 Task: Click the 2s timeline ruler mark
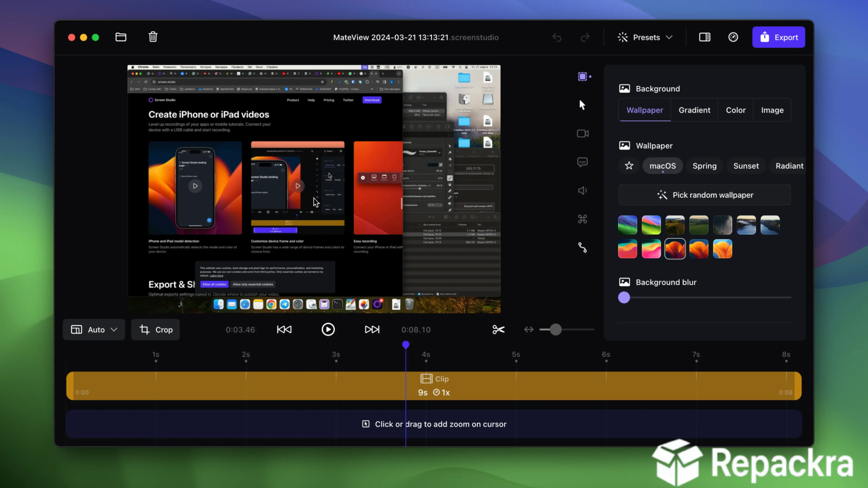pyautogui.click(x=246, y=355)
